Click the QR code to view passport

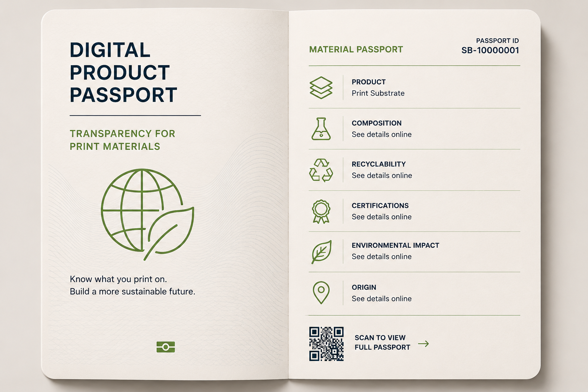(327, 344)
